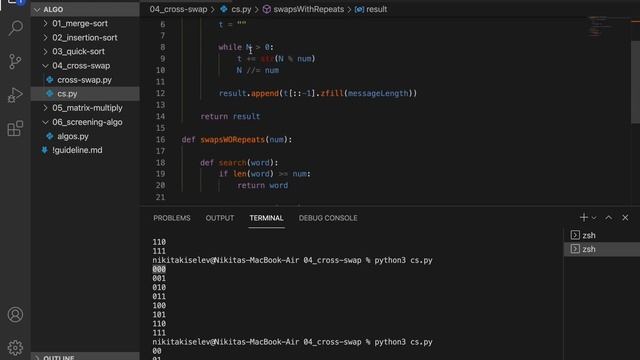Click 'search' function name on line 18
The height and width of the screenshot is (360, 640).
coord(232,162)
